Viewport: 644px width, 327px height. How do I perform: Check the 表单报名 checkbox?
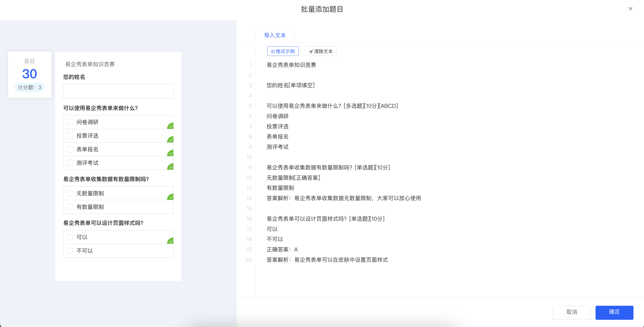point(70,149)
